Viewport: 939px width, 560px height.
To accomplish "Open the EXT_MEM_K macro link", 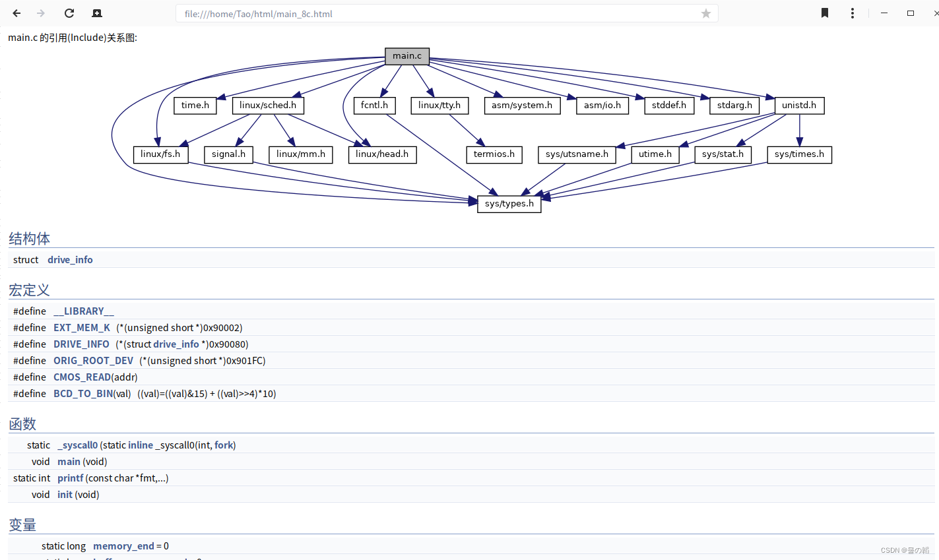I will point(82,328).
